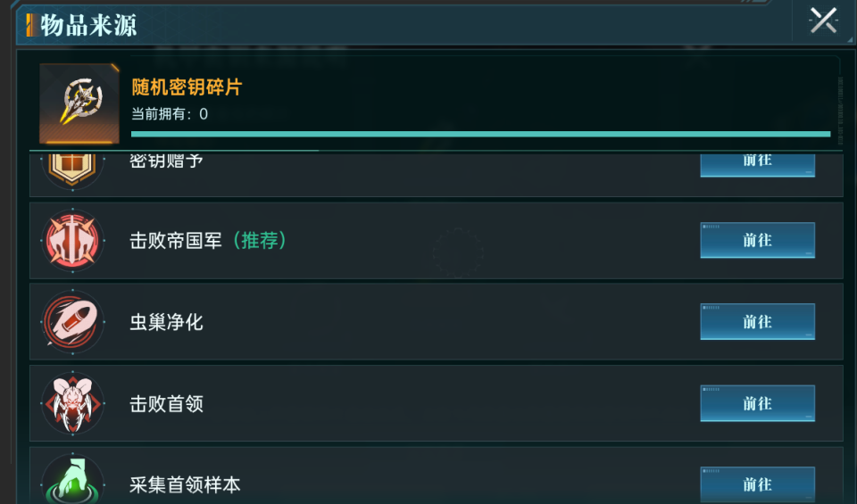Click the teal progress bar under 当前拥有
This screenshot has height=504, width=857.
coord(480,134)
